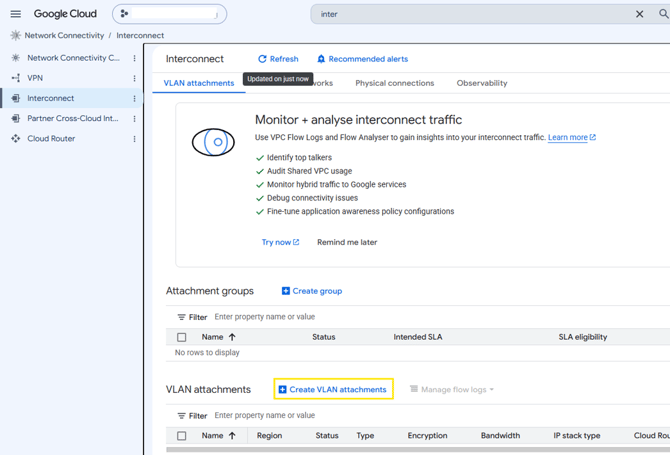Image resolution: width=670 pixels, height=455 pixels.
Task: Toggle select-all checkbox in Attachment groups table
Action: coord(182,337)
